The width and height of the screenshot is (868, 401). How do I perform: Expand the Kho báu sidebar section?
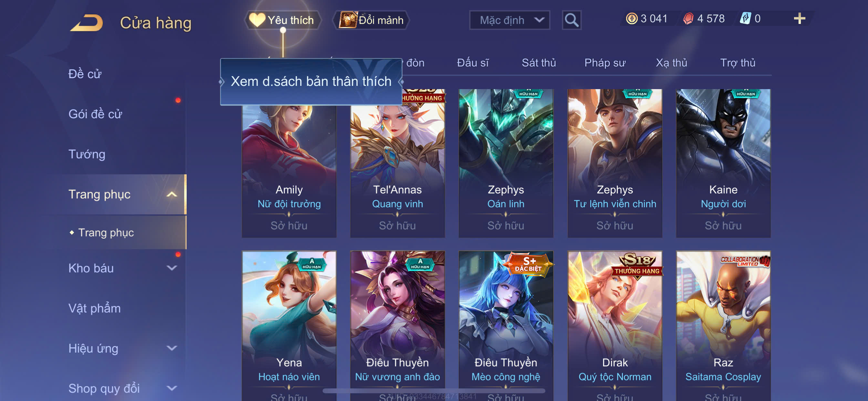[x=172, y=268]
